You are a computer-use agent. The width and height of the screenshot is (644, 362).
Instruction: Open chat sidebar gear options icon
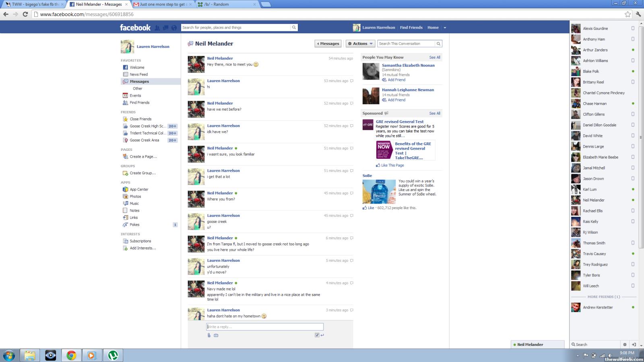(625, 344)
